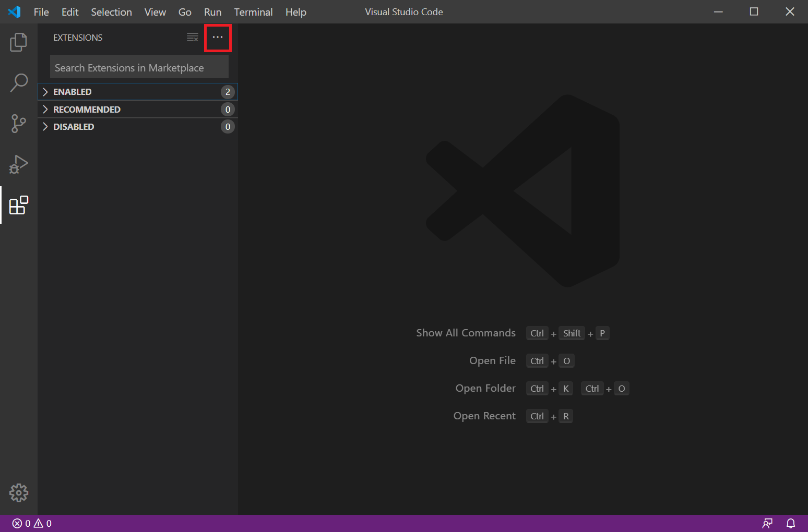Open the Manage gear menu
808x532 pixels.
(19, 493)
